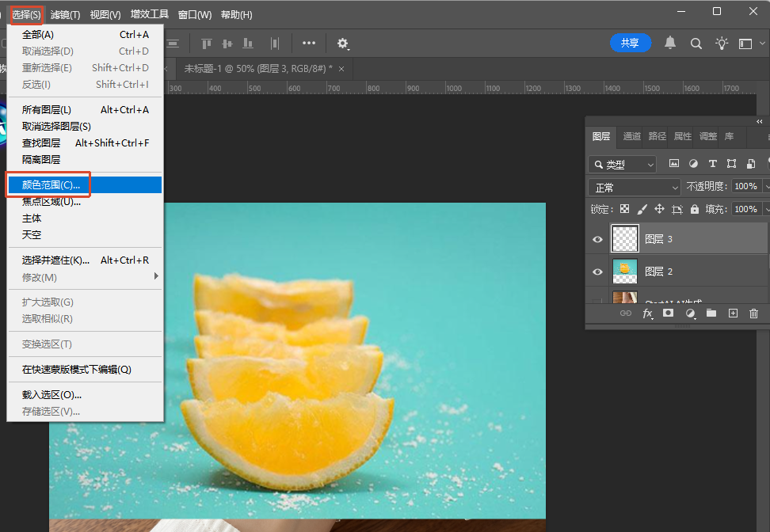Create a new layer with plus icon
The width and height of the screenshot is (770, 532).
point(733,313)
